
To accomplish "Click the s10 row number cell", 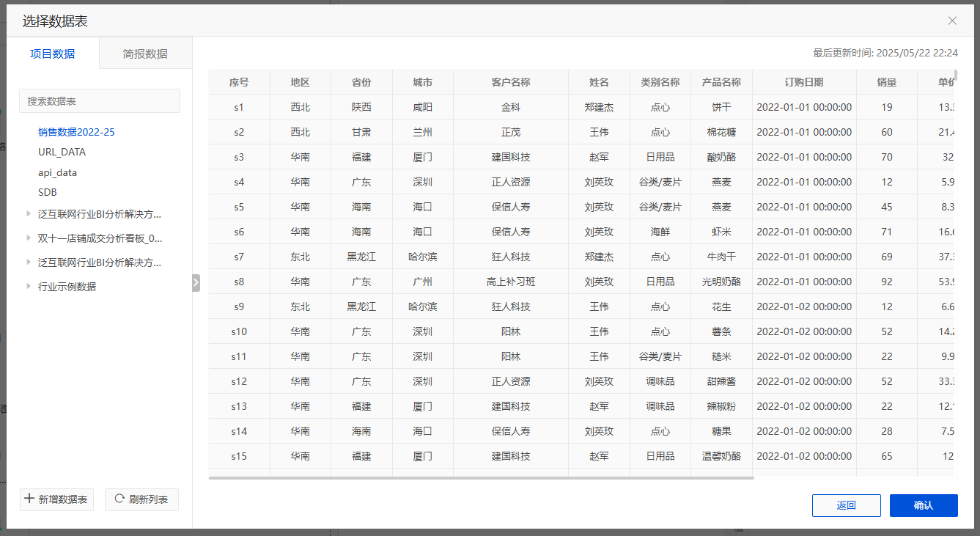I will tap(239, 331).
